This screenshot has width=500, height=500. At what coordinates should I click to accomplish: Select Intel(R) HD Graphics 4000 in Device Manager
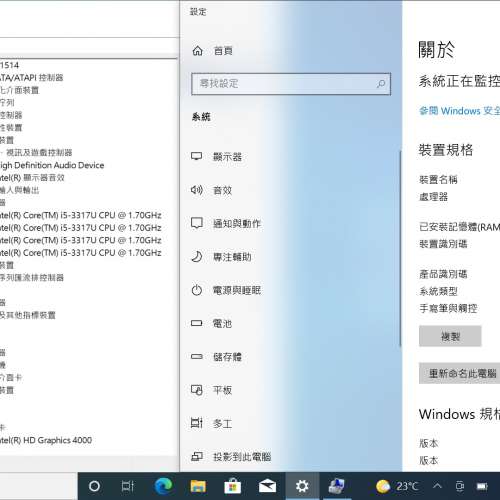coord(46,440)
